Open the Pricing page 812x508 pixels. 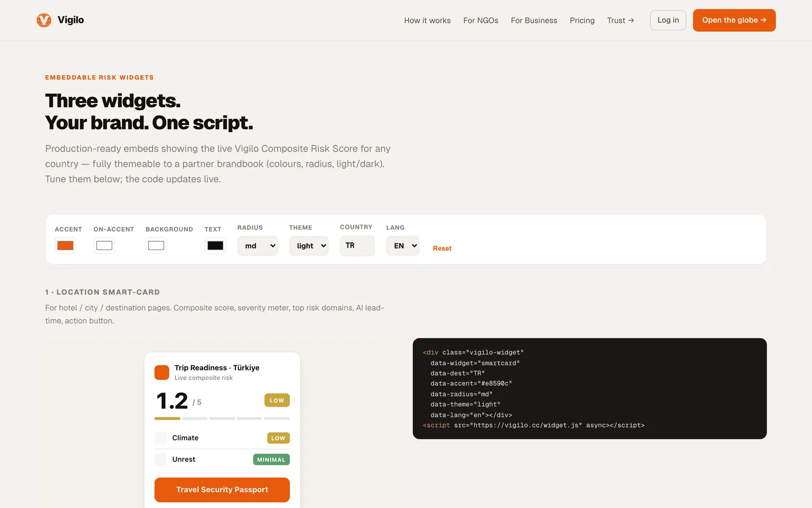[582, 20]
